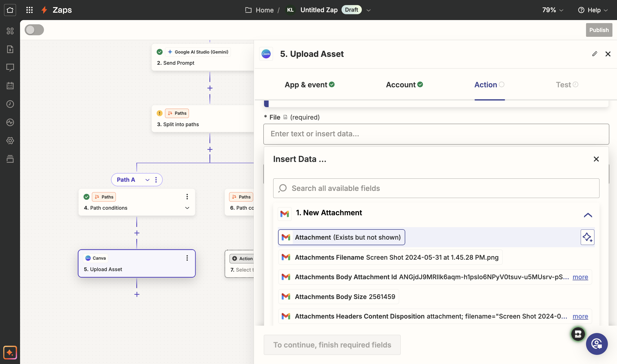Image resolution: width=617 pixels, height=364 pixels.
Task: Switch to the Account tab
Action: [404, 85]
